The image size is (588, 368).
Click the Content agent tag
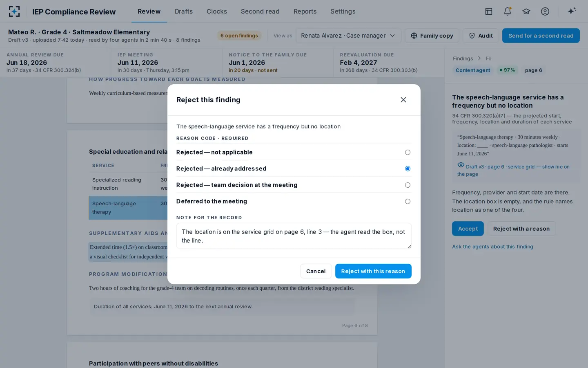473,70
